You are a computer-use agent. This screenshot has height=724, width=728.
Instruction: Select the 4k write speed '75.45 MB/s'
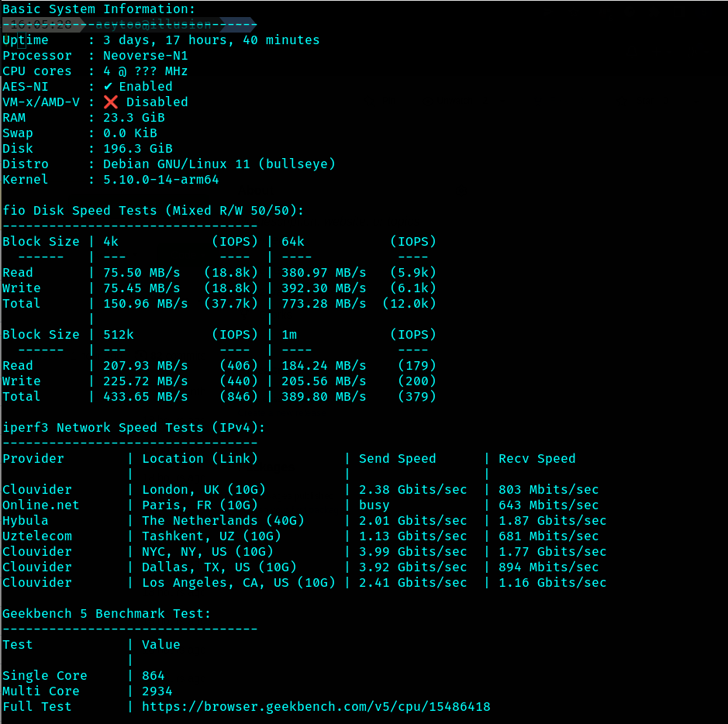click(x=142, y=288)
